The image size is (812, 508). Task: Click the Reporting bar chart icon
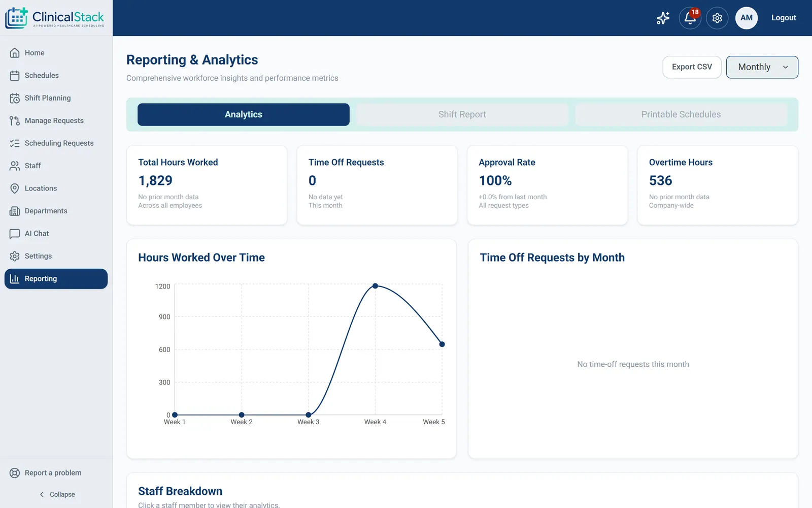point(15,279)
